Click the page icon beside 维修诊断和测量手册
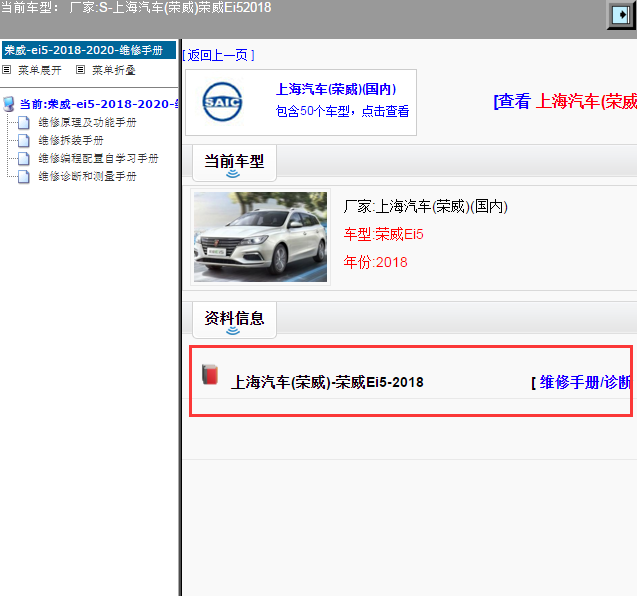The height and width of the screenshot is (596, 637). (24, 176)
